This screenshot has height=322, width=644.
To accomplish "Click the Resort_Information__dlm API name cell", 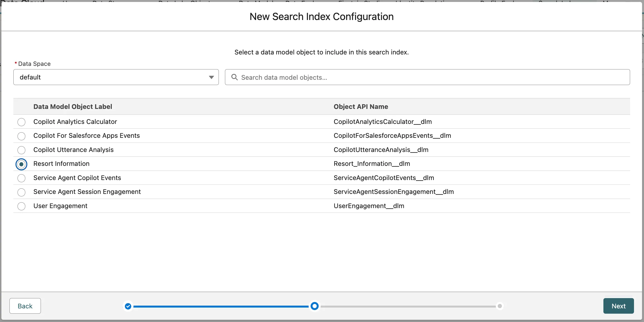I will point(372,164).
